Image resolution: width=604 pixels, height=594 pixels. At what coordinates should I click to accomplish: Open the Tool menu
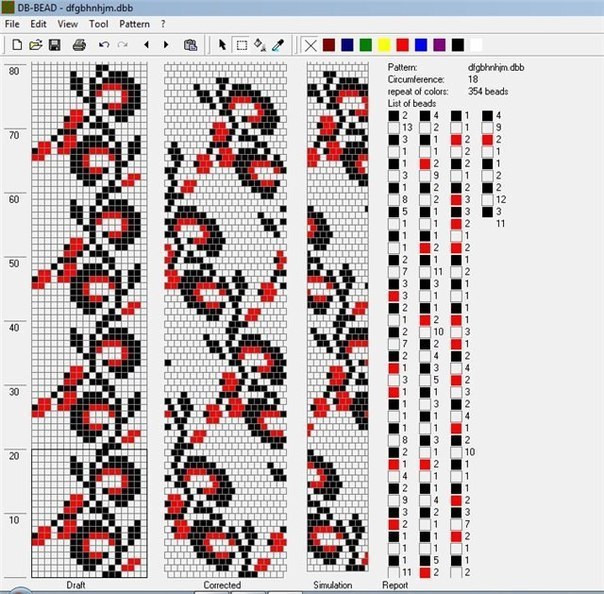point(98,24)
